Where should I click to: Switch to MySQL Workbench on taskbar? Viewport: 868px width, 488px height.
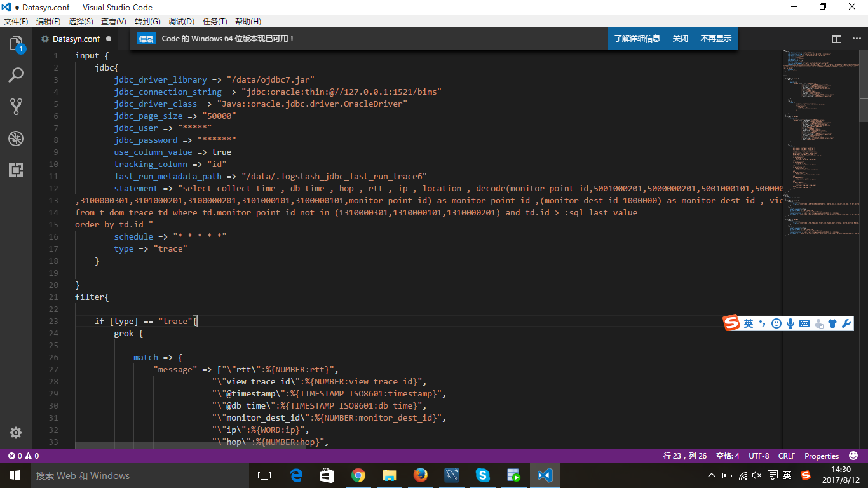[452, 475]
